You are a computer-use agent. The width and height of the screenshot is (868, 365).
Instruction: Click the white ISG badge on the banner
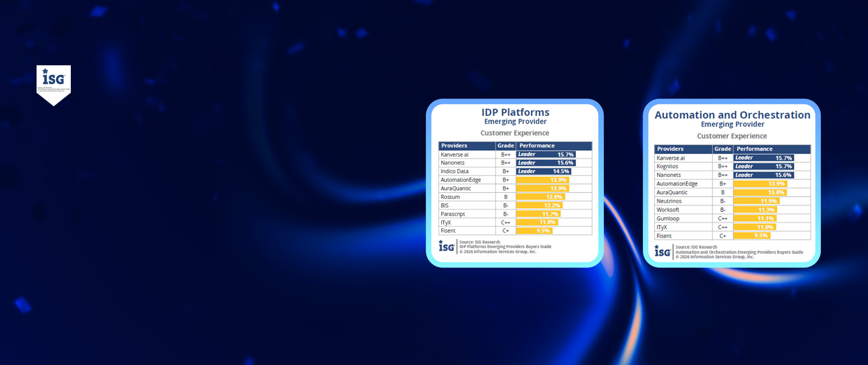coord(53,85)
